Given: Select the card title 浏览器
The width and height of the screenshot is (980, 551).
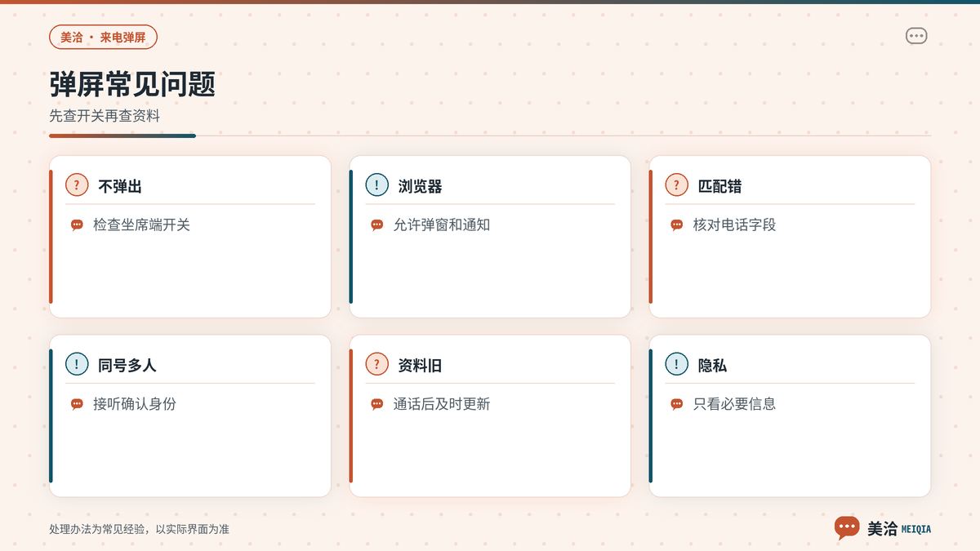Looking at the screenshot, I should (x=420, y=186).
